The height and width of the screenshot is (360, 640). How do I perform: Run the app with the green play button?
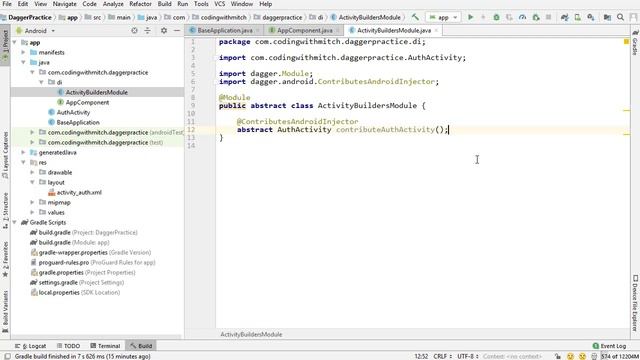pyautogui.click(x=470, y=17)
